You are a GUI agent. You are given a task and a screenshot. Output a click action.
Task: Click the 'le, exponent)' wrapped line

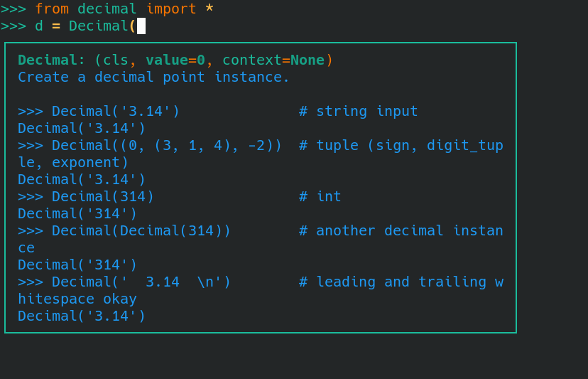[73, 163]
